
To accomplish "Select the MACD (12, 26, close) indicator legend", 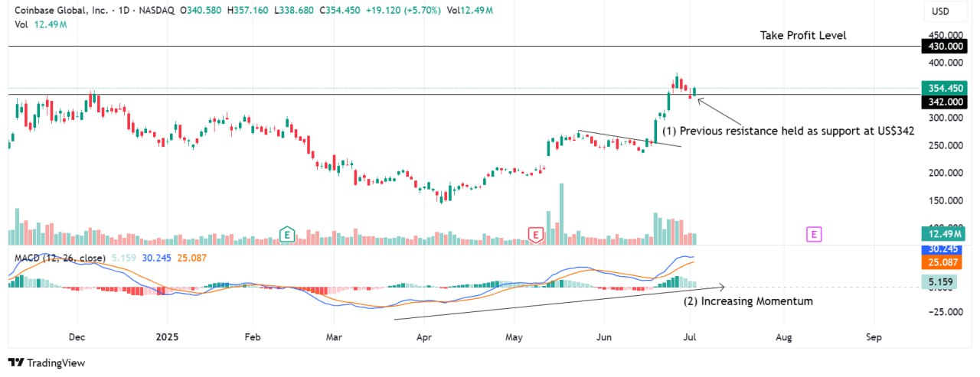I will click(x=61, y=258).
